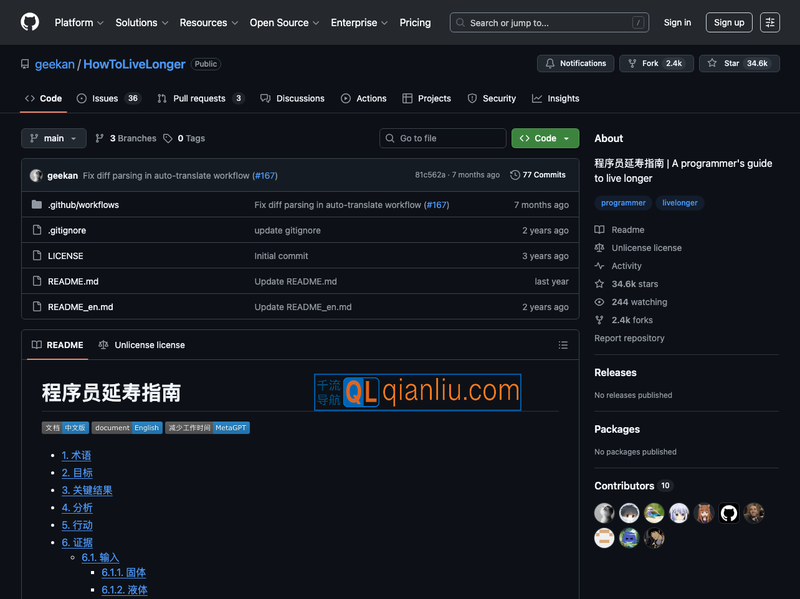The height and width of the screenshot is (599, 800).
Task: Switch to the Issues tab
Action: coord(107,98)
